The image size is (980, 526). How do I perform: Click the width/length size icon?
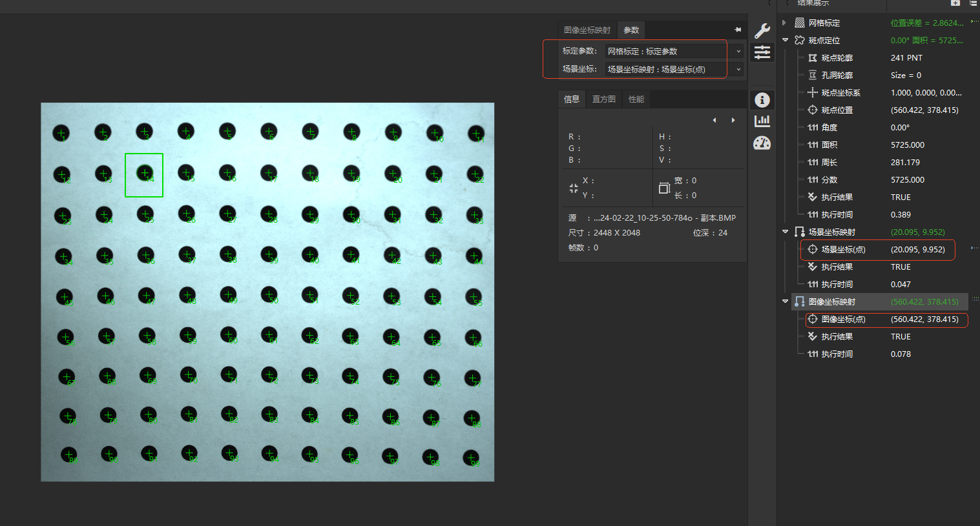tap(664, 188)
